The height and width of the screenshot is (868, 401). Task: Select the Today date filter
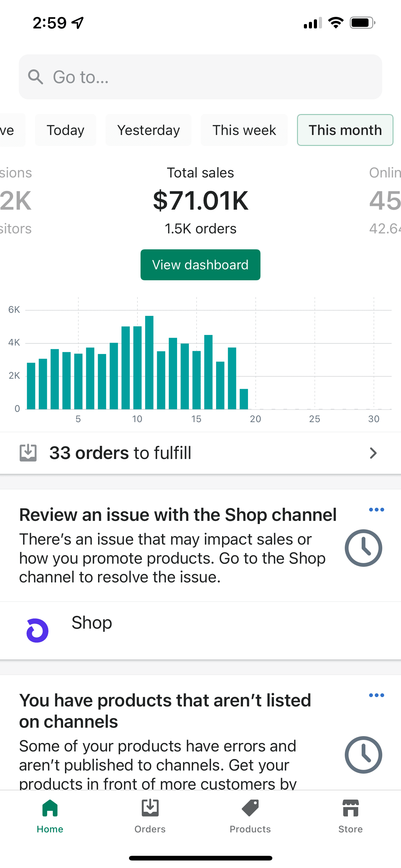[65, 130]
